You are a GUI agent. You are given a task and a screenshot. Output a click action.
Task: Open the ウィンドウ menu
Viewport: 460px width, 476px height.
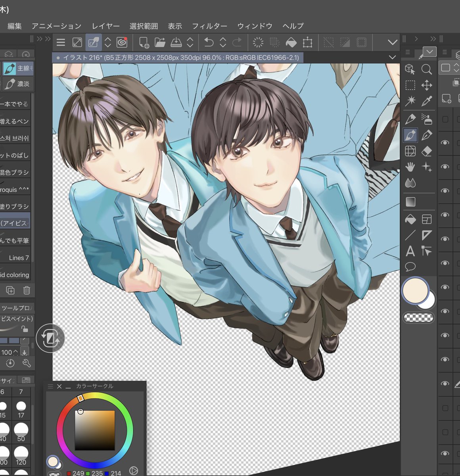pos(255,26)
